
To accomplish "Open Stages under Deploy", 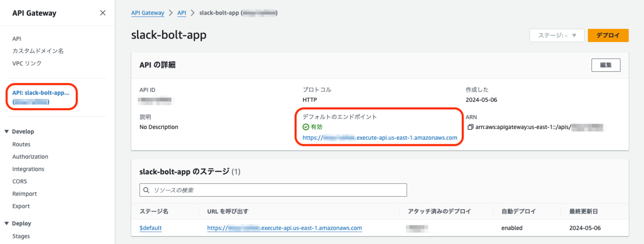I will [x=21, y=236].
